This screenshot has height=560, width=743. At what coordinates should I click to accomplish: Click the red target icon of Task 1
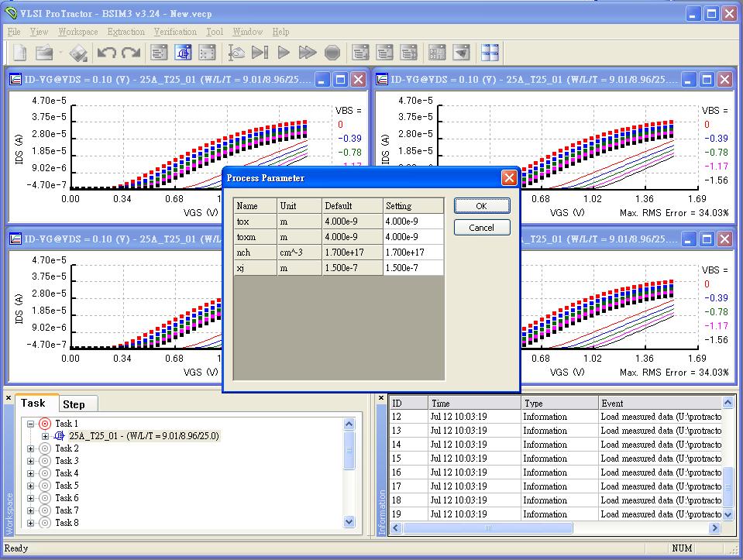pyautogui.click(x=44, y=424)
